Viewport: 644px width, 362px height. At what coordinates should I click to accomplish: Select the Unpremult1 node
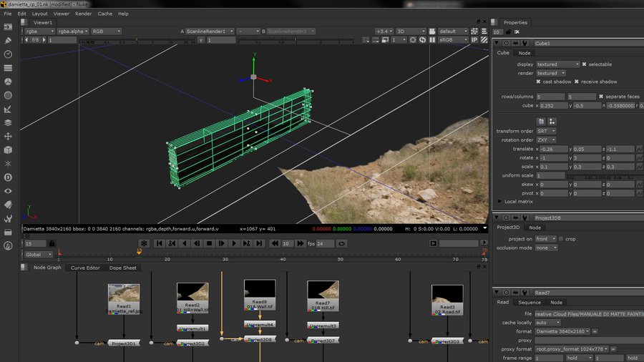(192, 328)
